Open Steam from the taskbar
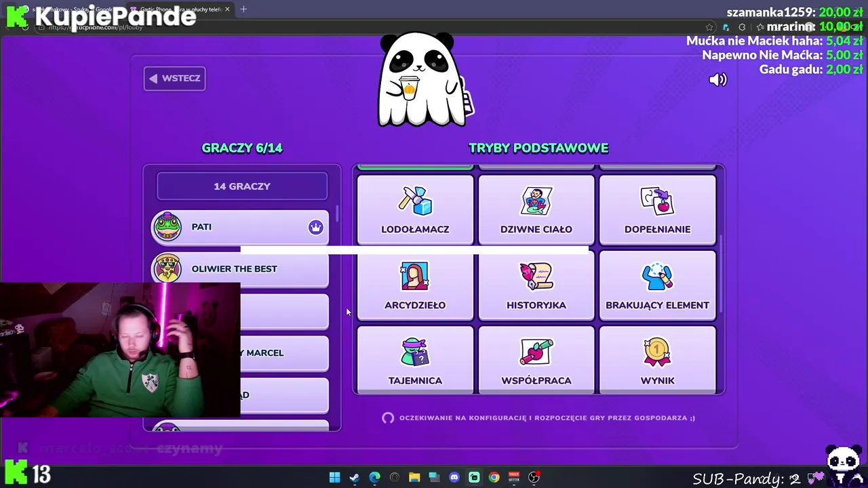 pyautogui.click(x=354, y=477)
